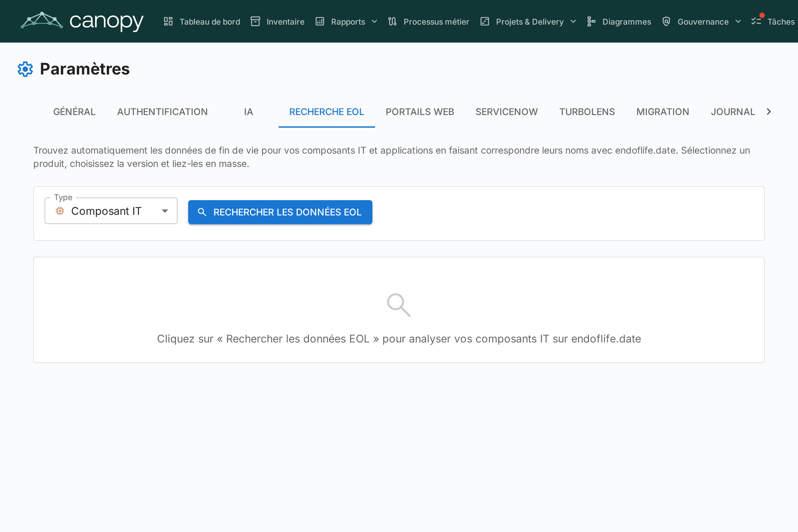Expand the Projets & Delivery chevron
The height and width of the screenshot is (532, 798).
coord(573,21)
